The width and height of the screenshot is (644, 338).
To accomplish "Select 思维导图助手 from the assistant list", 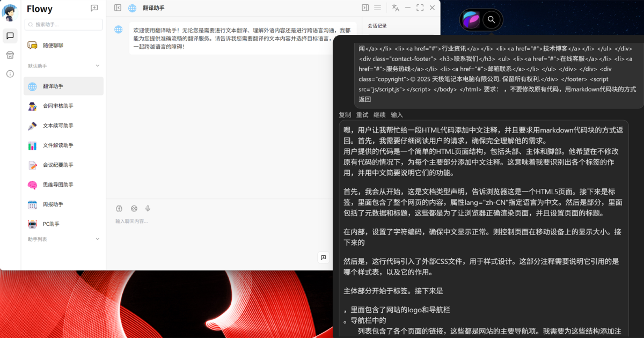I will tap(58, 185).
